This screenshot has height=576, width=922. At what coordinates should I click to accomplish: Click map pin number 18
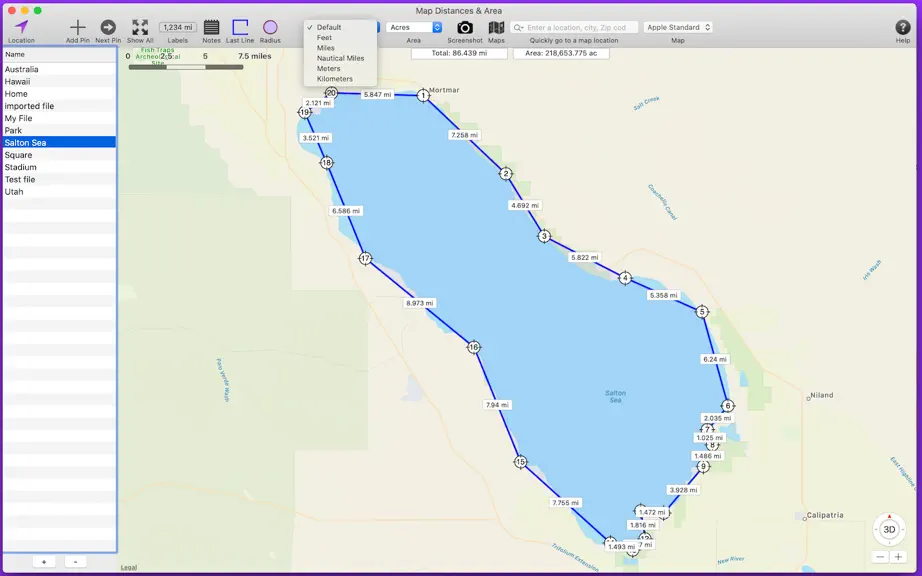327,163
